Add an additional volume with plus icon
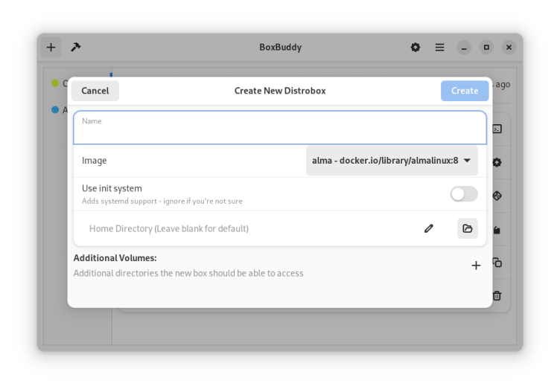The height and width of the screenshot is (392, 560). point(476,266)
